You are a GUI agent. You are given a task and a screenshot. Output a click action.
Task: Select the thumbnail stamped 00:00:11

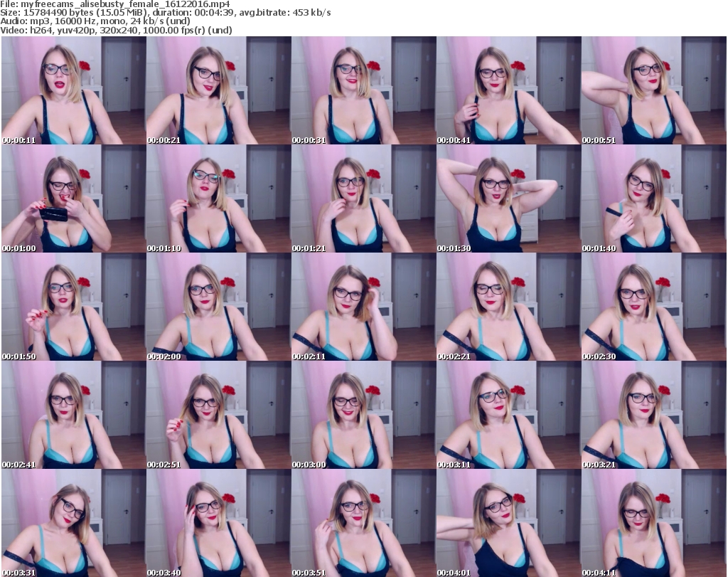click(74, 90)
